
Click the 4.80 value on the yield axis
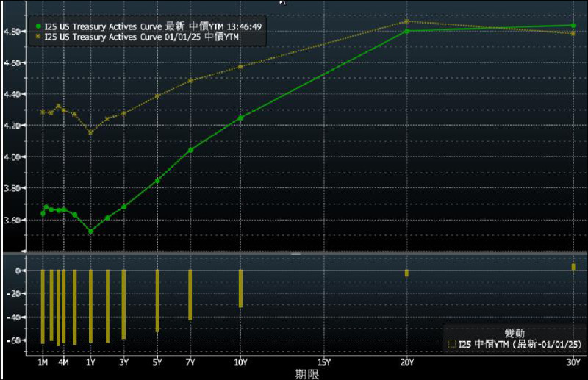(14, 32)
